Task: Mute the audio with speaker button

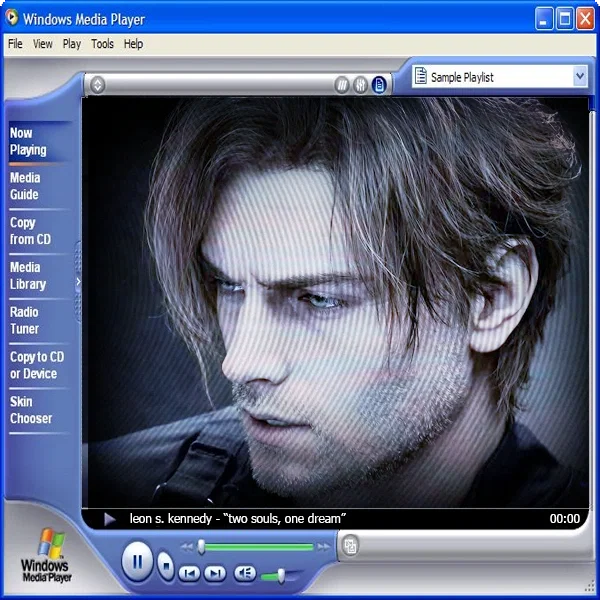Action: [245, 573]
